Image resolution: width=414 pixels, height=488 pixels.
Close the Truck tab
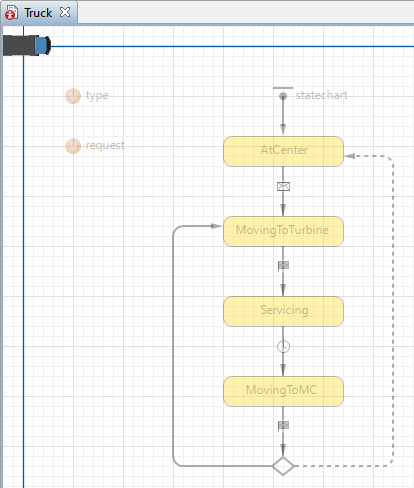click(65, 12)
